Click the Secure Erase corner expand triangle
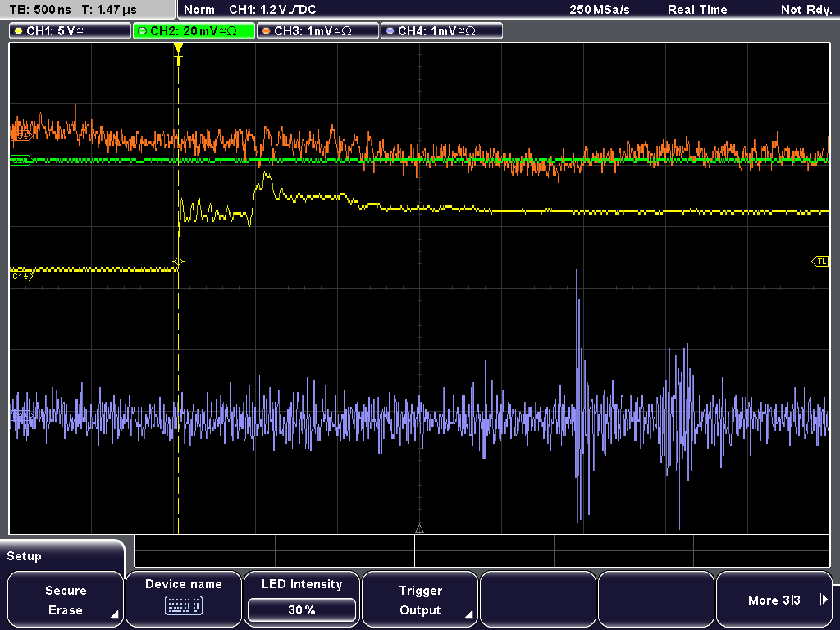The image size is (840, 630). (x=115, y=614)
